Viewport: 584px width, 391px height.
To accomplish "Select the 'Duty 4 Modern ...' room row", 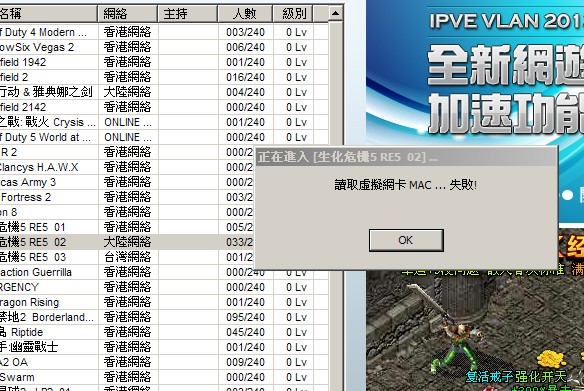I will pyautogui.click(x=164, y=32).
